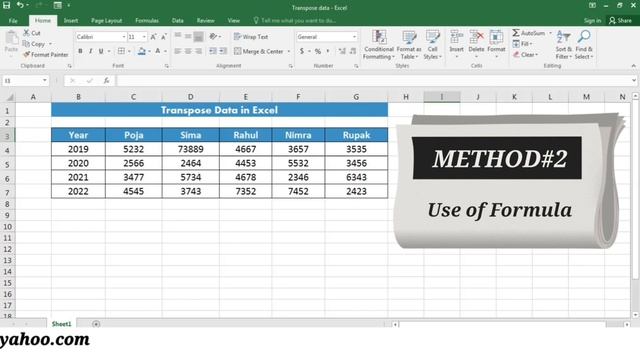640x360 pixels.
Task: Open the General number format dropdown
Action: tap(354, 37)
